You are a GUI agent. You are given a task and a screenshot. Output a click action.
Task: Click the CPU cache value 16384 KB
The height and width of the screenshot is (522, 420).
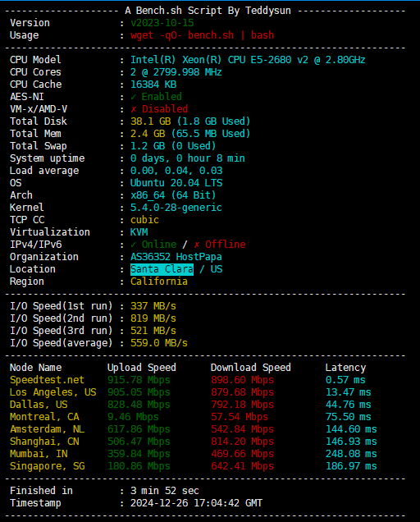[x=153, y=85]
